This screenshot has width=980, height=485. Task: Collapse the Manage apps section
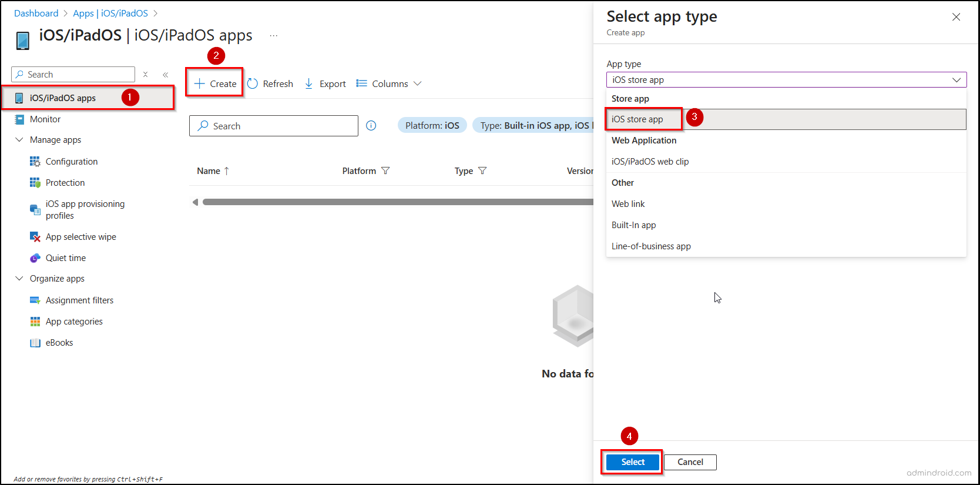tap(19, 140)
